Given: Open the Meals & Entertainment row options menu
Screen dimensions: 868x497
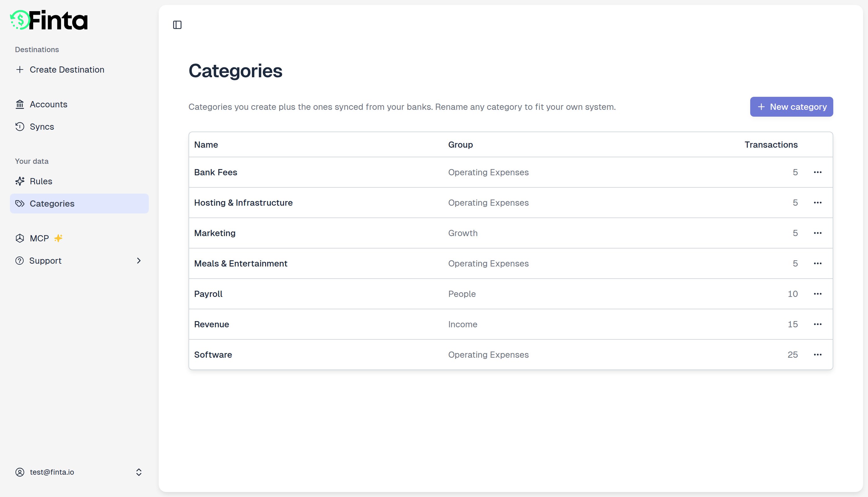Looking at the screenshot, I should pos(817,263).
